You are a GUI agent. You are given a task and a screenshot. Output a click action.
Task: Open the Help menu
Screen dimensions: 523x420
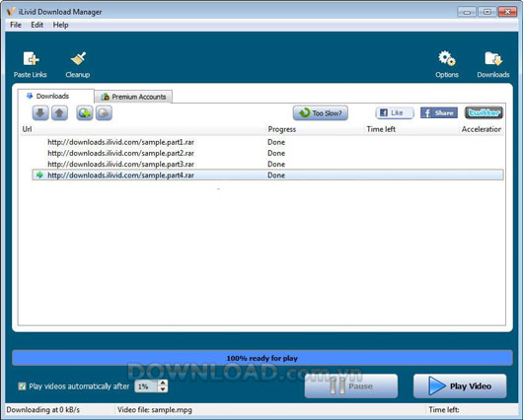[x=61, y=25]
